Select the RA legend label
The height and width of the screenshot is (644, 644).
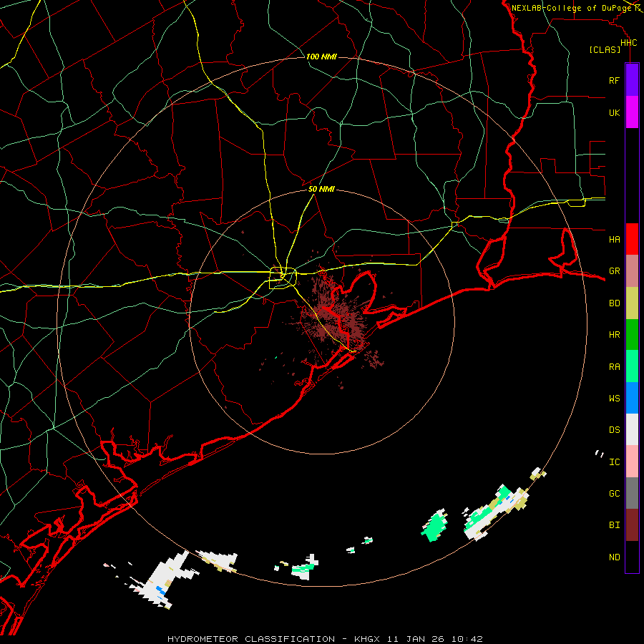click(614, 367)
